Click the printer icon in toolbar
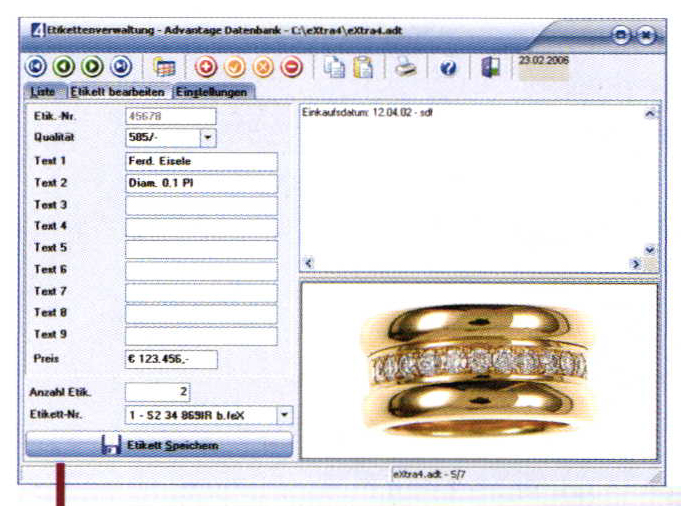 [x=403, y=68]
